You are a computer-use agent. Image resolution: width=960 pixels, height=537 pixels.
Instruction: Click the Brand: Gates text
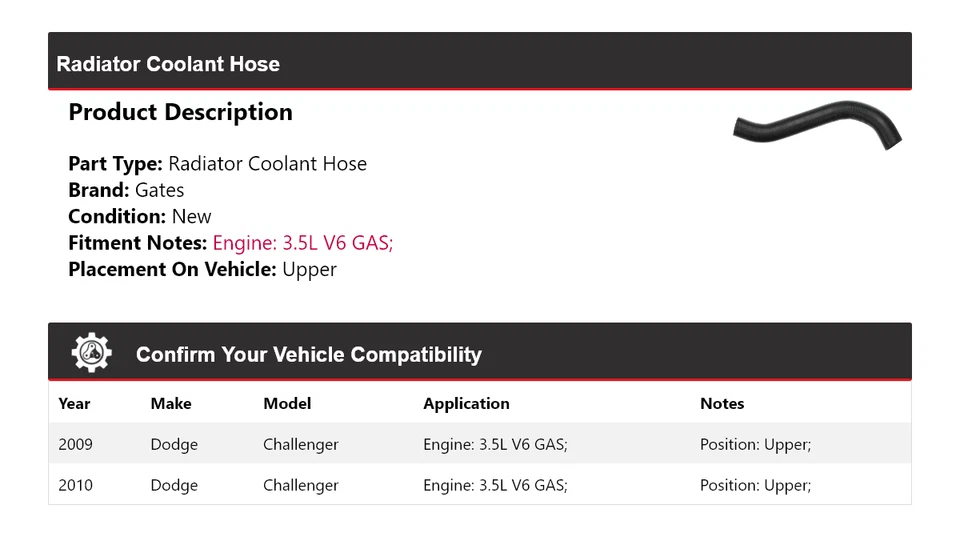(x=126, y=190)
